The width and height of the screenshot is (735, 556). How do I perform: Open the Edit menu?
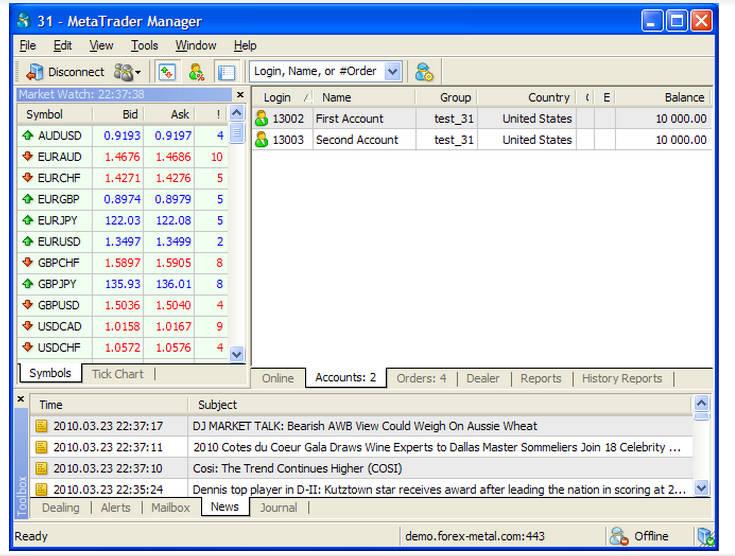pos(62,45)
